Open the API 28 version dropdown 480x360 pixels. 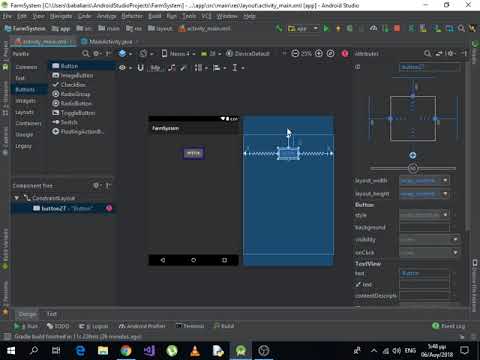click(212, 54)
